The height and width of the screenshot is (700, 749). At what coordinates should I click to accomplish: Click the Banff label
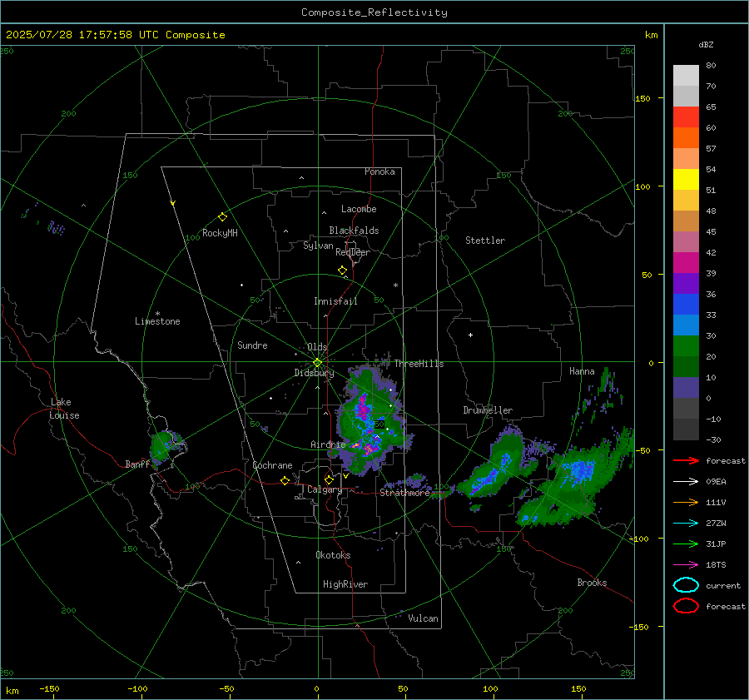click(137, 464)
